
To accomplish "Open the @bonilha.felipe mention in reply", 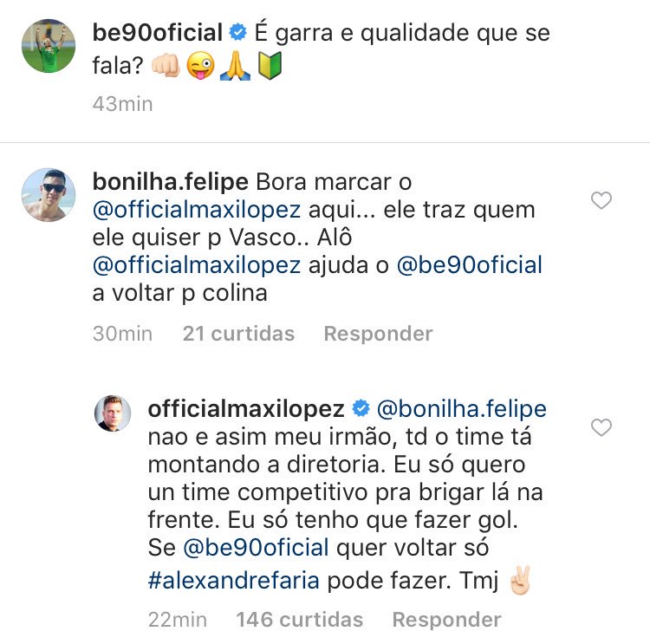I will pyautogui.click(x=461, y=408).
